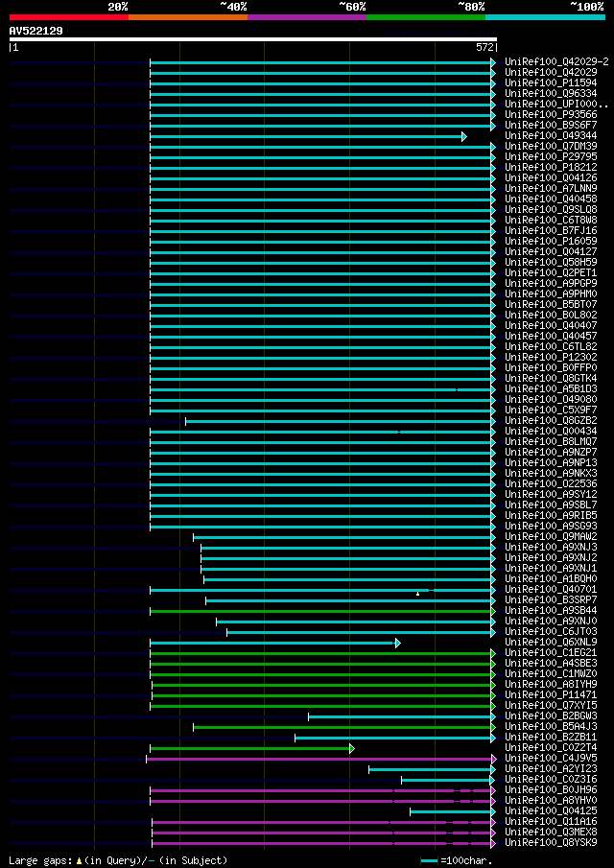Click the green ~80% identity legend segment

pos(426,17)
